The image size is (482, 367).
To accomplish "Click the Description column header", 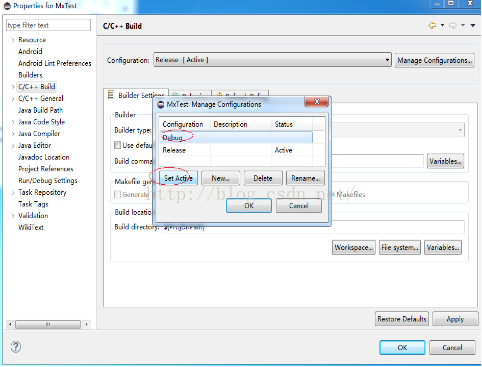I will click(241, 124).
